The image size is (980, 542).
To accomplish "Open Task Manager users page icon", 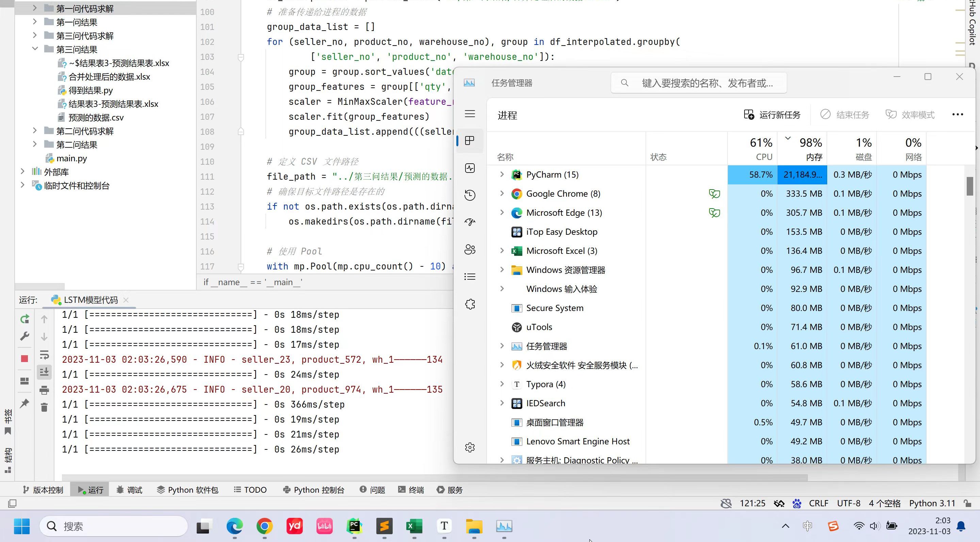I will (470, 249).
